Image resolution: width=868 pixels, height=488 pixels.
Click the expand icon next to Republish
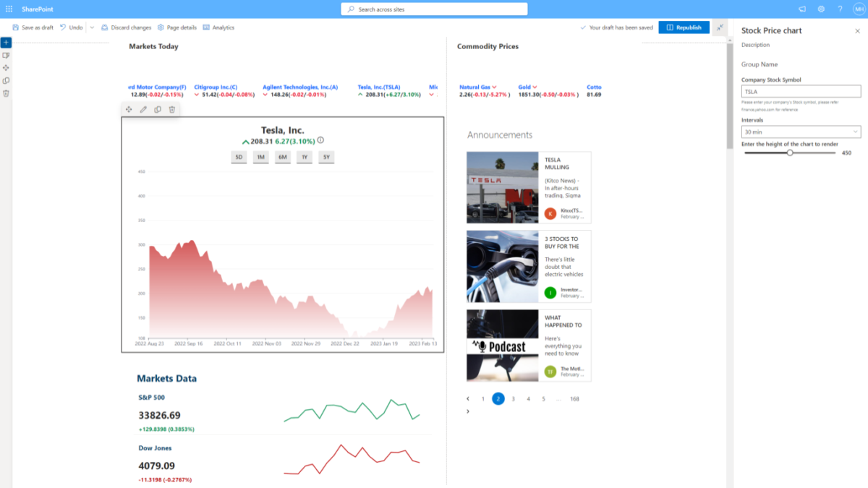click(720, 27)
